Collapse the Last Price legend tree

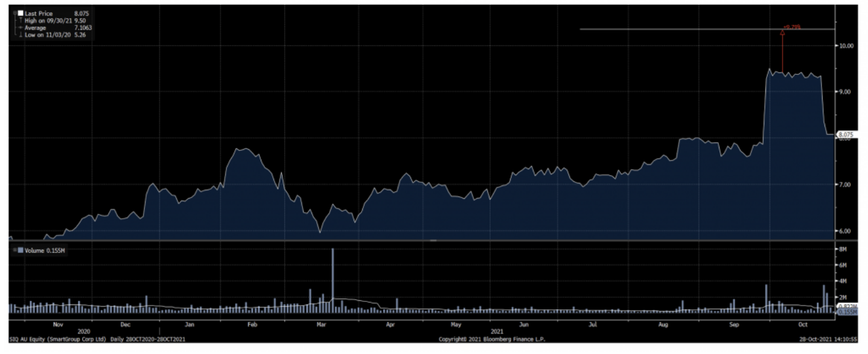(x=14, y=13)
